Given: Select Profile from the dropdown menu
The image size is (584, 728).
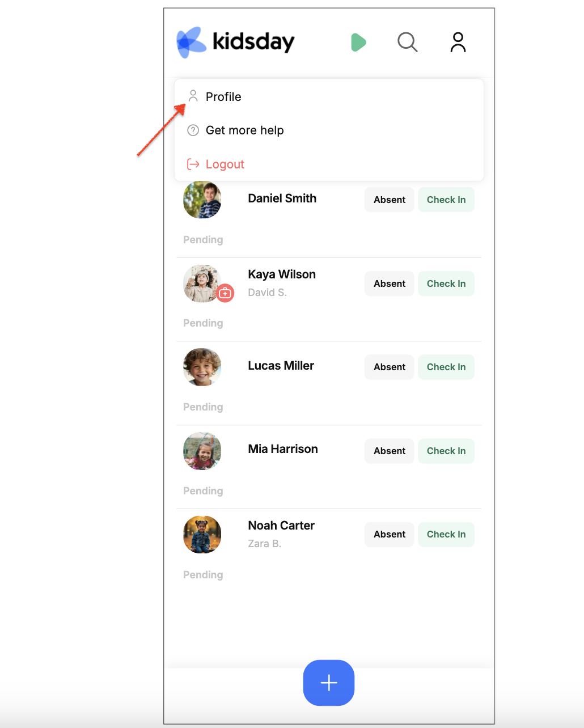Looking at the screenshot, I should 329,97.
